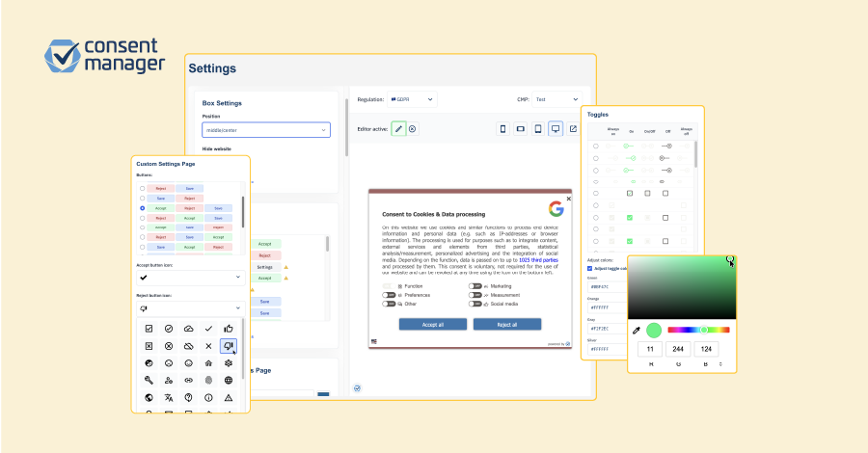Check the Adjust toggle colors checkbox
868x453 pixels.
(589, 269)
